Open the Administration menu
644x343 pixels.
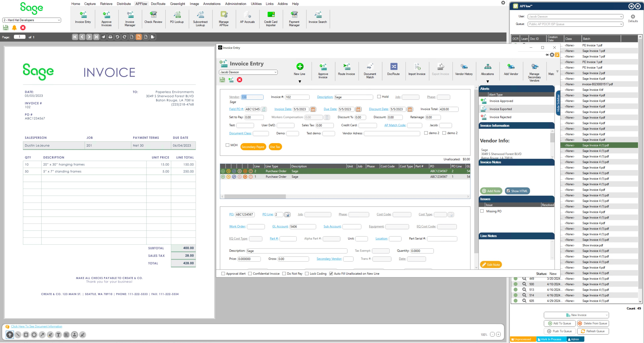pos(235,4)
